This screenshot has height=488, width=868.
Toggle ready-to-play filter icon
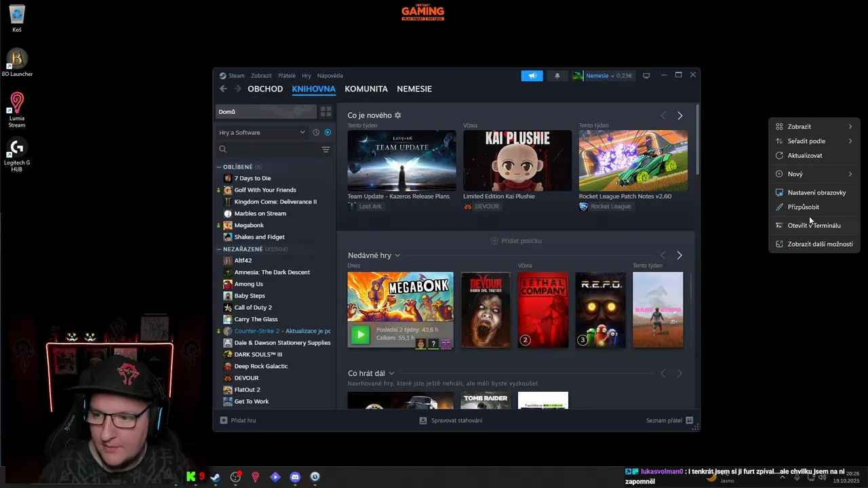tap(328, 132)
